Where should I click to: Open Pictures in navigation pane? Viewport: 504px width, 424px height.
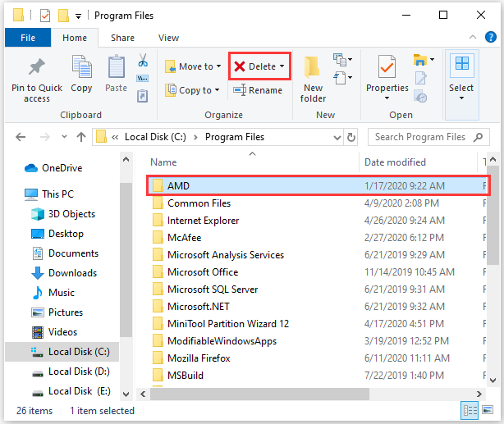57,312
